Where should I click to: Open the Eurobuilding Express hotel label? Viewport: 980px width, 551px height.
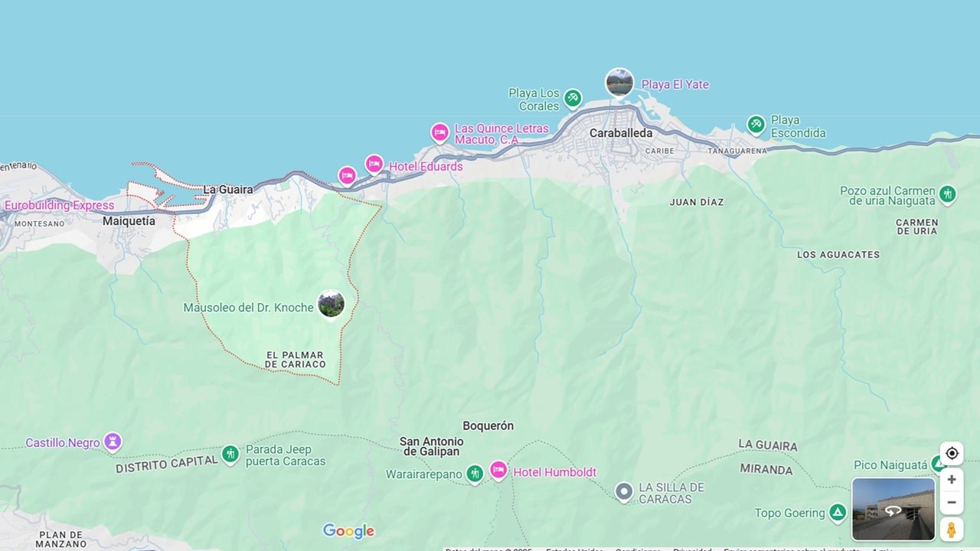59,205
